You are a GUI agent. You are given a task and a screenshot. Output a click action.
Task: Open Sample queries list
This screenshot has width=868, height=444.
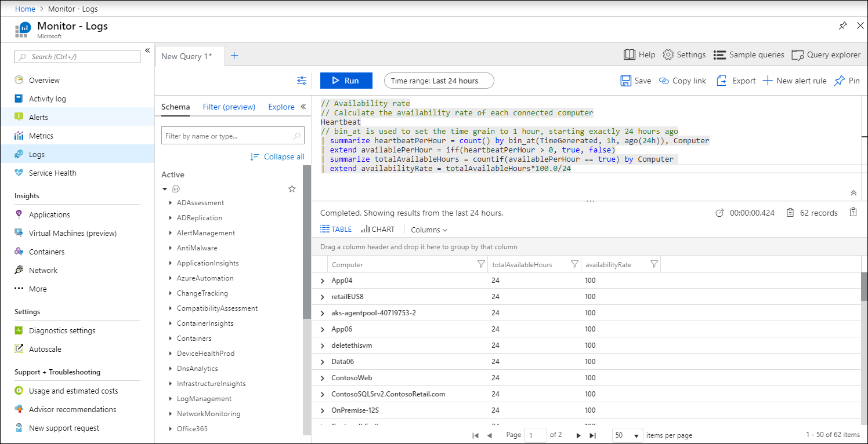(748, 54)
